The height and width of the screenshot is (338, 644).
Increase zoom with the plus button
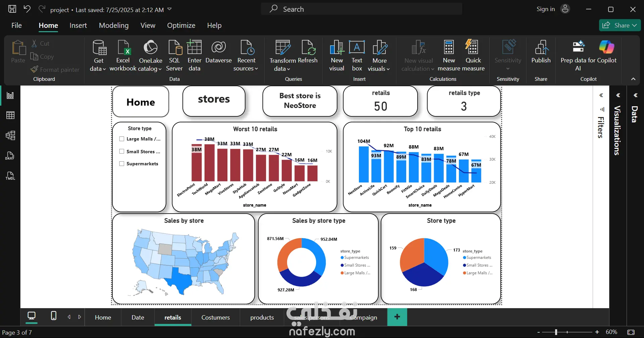(x=597, y=332)
